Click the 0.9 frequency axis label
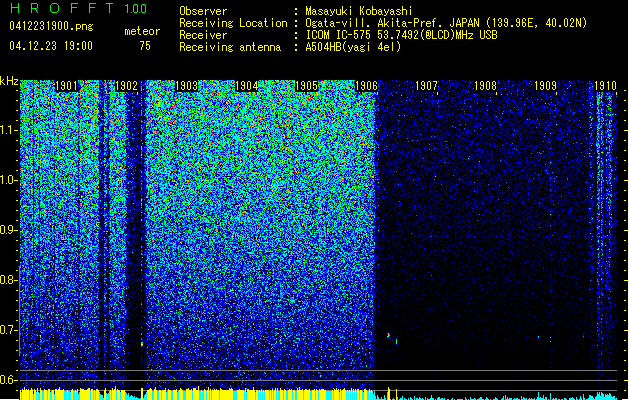Viewport: 629px width, 400px height. pos(8,230)
